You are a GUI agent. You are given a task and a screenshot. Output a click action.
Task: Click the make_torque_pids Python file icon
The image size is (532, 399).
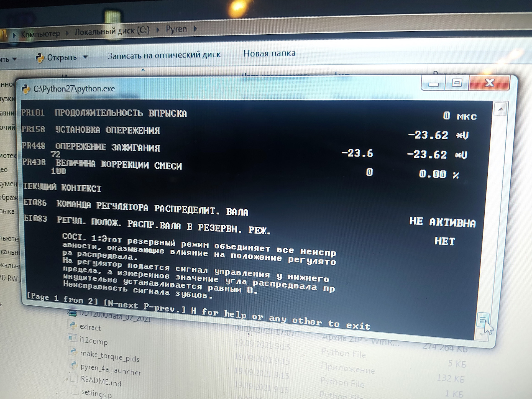coord(73,351)
